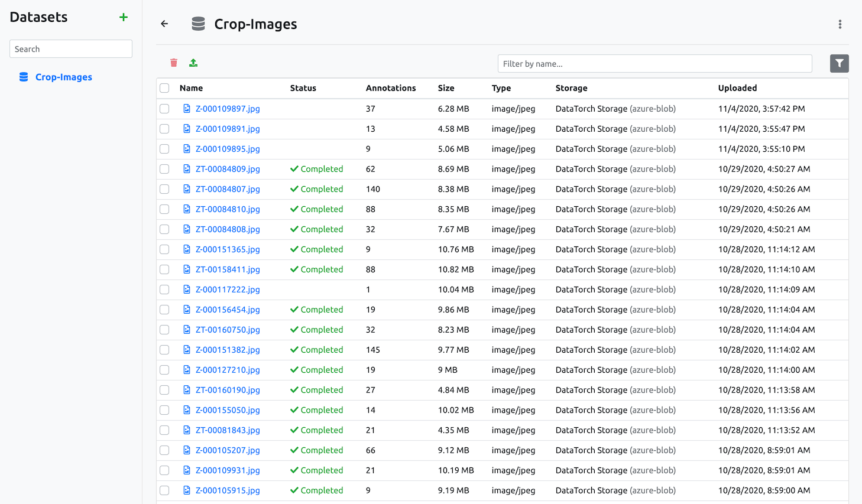Sort the table by the Uploaded column

pos(738,87)
